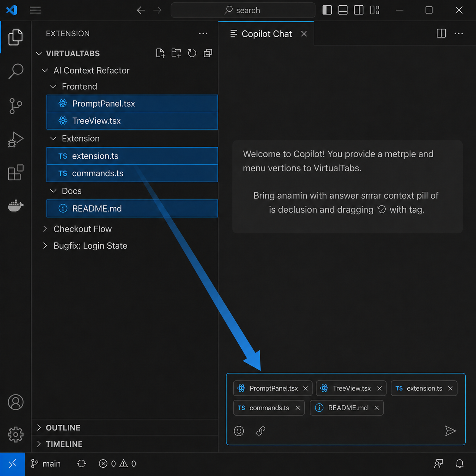Open the Explorer view in activity bar

[x=16, y=37]
